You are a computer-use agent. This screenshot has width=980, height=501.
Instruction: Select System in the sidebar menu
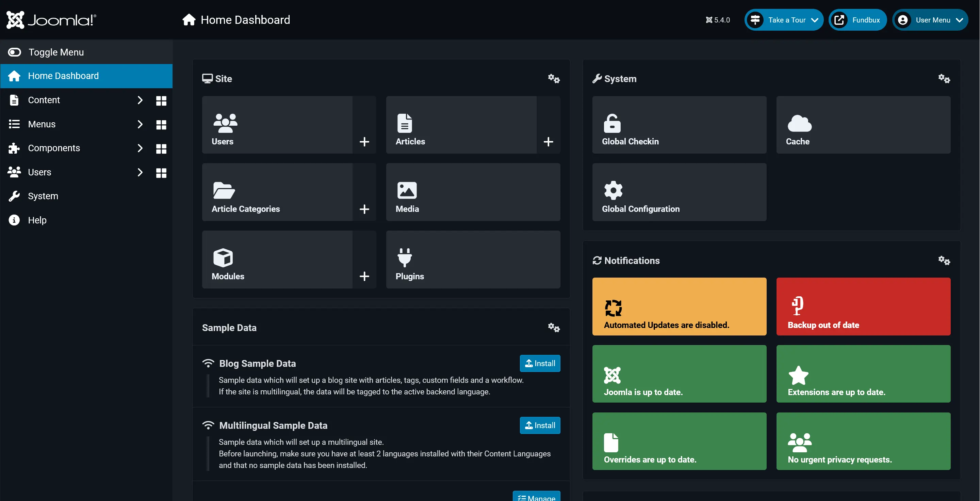coord(43,197)
